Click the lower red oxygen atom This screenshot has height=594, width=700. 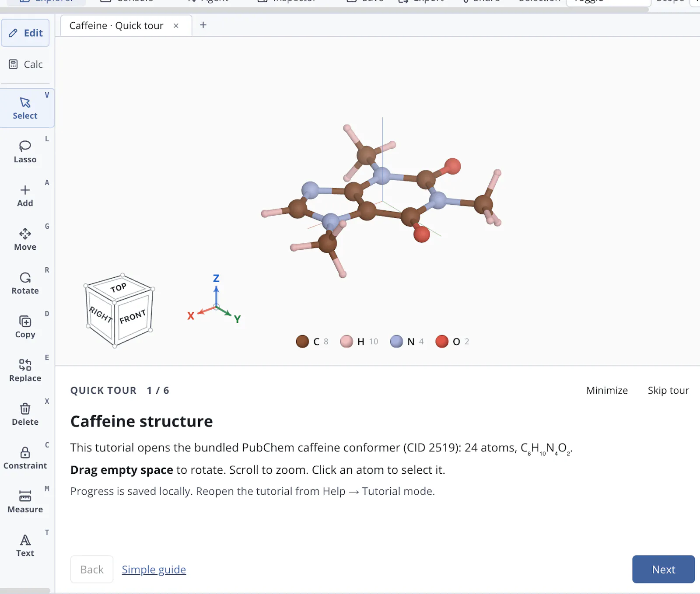[422, 234]
